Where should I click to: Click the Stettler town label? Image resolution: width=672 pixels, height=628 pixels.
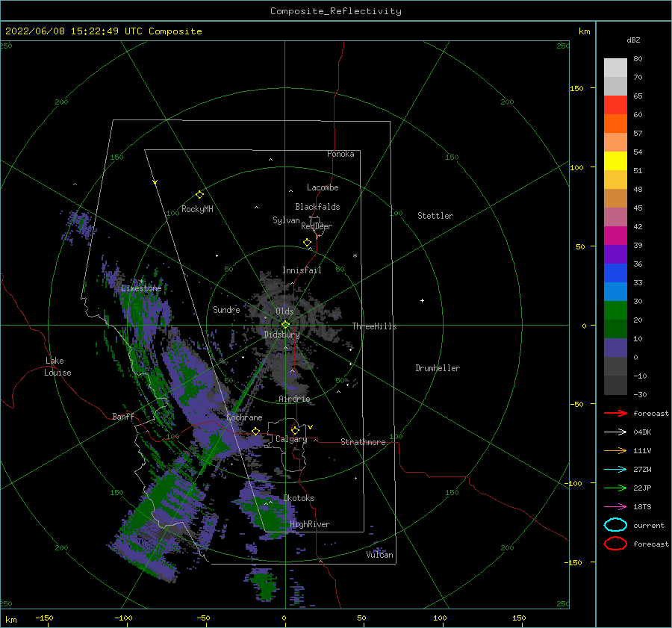[435, 216]
